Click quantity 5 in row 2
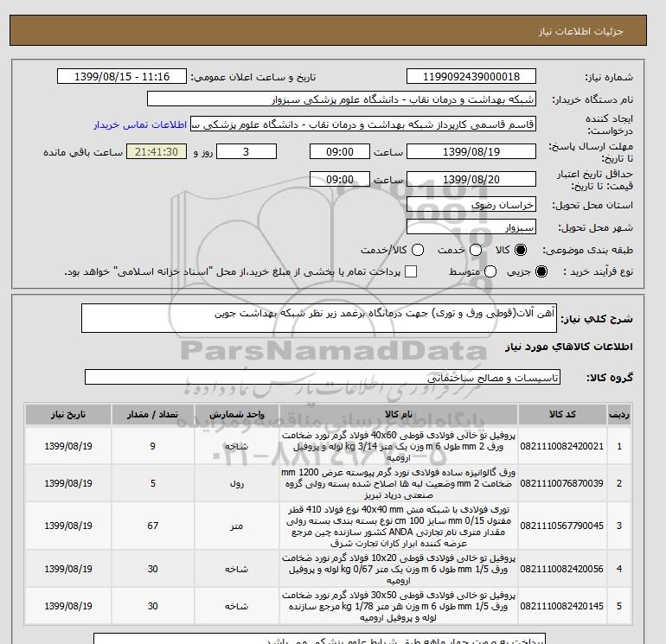Viewport: 666px width, 644px height. [153, 483]
